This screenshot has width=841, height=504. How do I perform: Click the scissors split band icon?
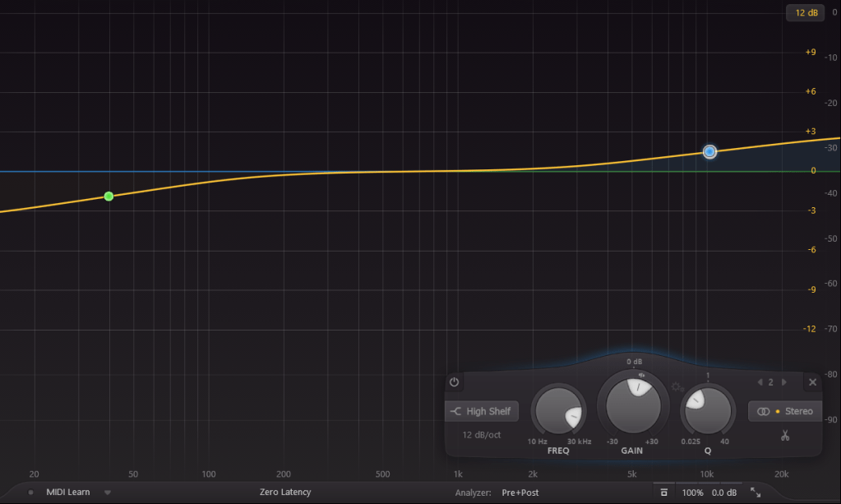tap(785, 435)
